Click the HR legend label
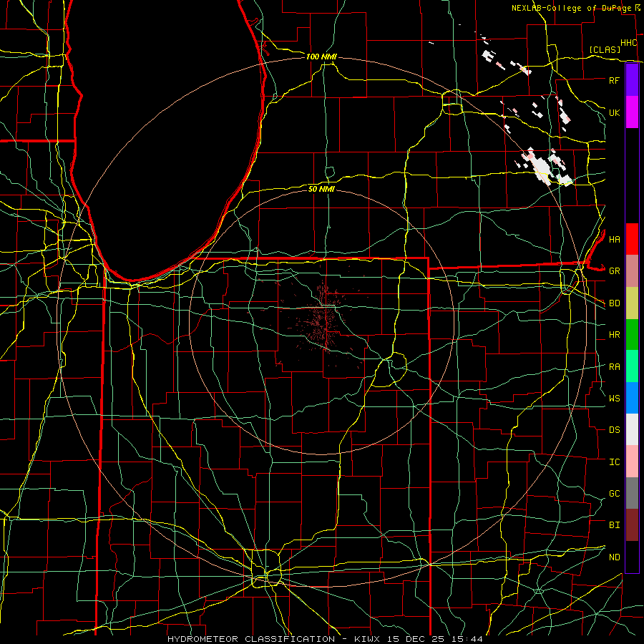Viewport: 644px width, 644px height. (x=615, y=335)
